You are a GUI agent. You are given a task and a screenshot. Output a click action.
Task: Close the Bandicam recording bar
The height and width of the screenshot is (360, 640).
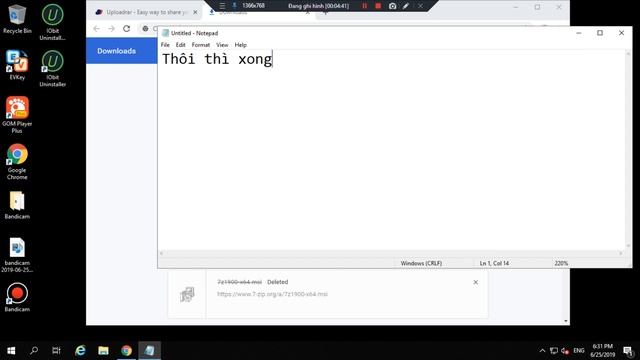pos(420,6)
